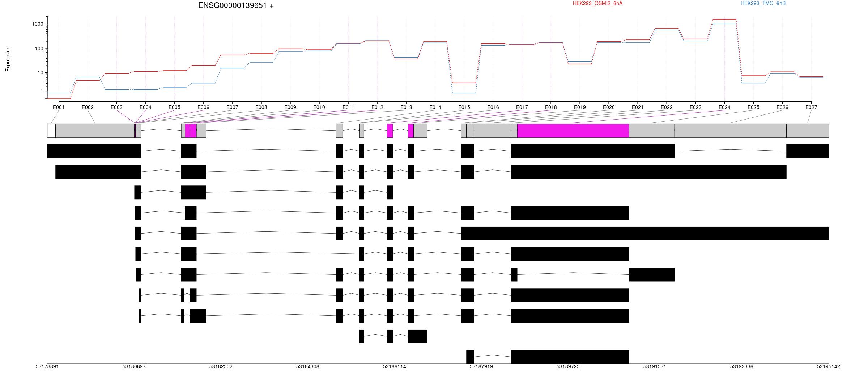
Task: Click exon bin label E024
Action: [724, 107]
